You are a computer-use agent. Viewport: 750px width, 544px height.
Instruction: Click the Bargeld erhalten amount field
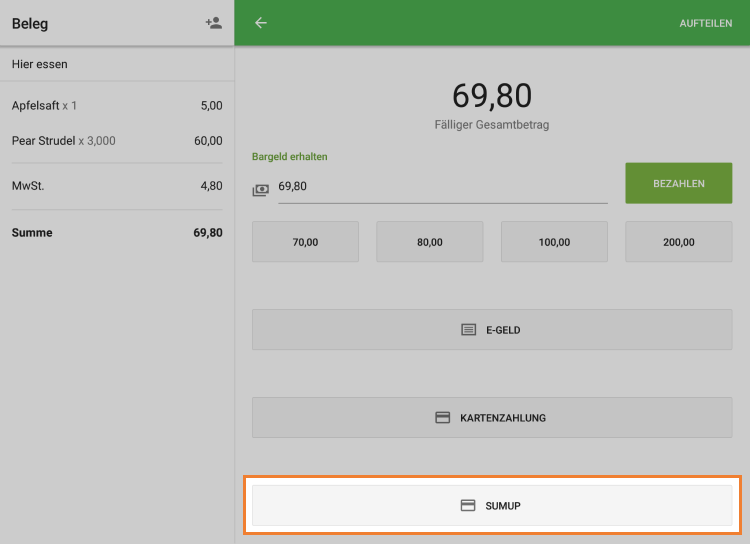(442, 187)
